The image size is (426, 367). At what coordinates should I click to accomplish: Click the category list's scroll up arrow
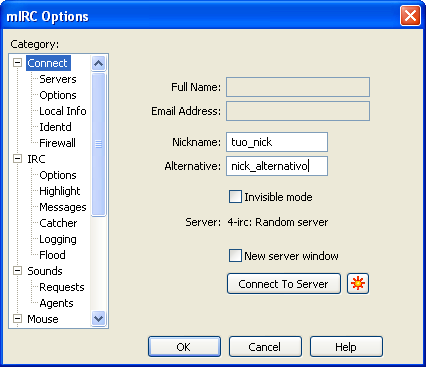pos(98,63)
